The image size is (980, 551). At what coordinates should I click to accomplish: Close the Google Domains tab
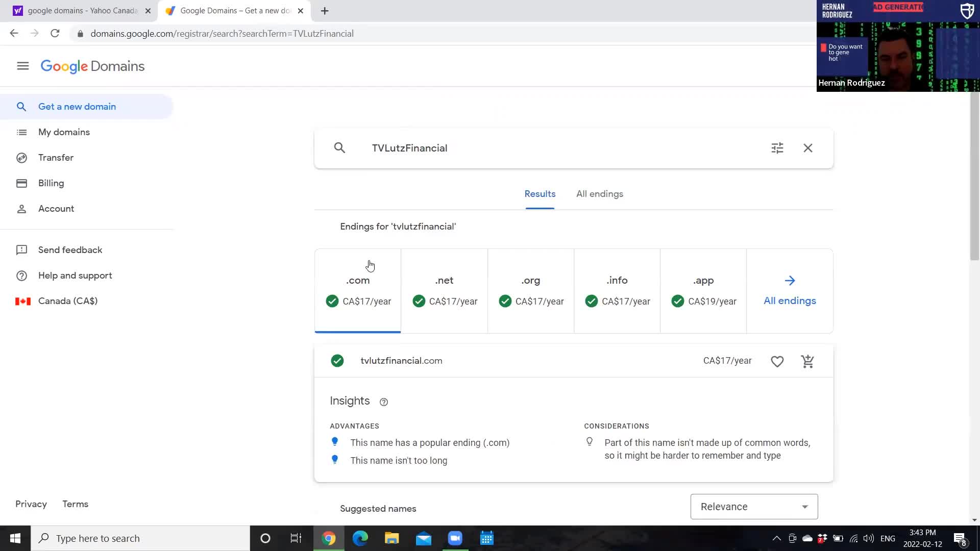coord(301,11)
